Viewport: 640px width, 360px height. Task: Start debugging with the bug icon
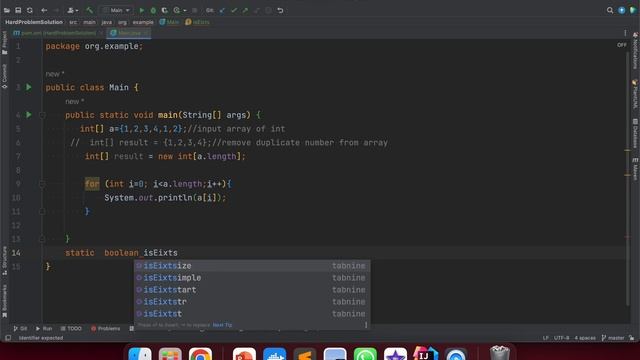(153, 10)
